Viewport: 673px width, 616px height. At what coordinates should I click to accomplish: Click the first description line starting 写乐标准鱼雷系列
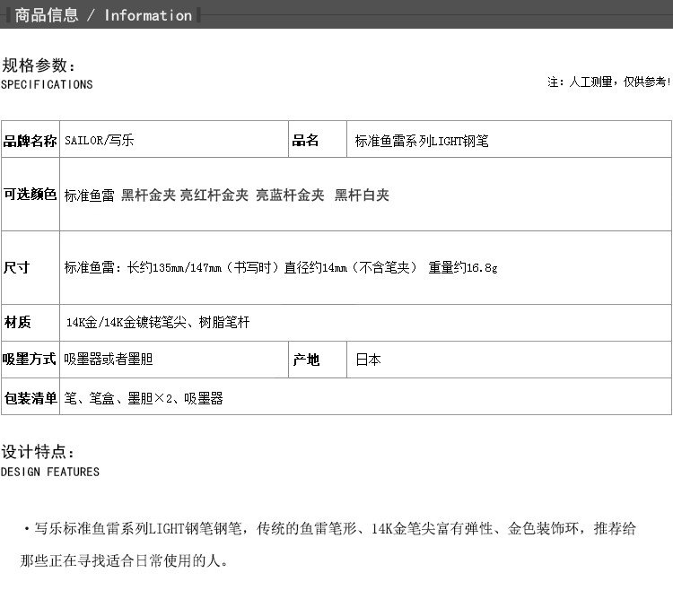pos(329,528)
